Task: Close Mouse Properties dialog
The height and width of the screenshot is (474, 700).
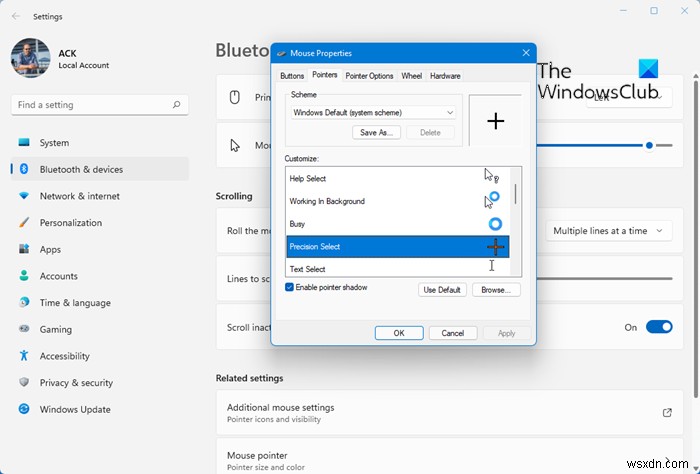Action: 526,53
